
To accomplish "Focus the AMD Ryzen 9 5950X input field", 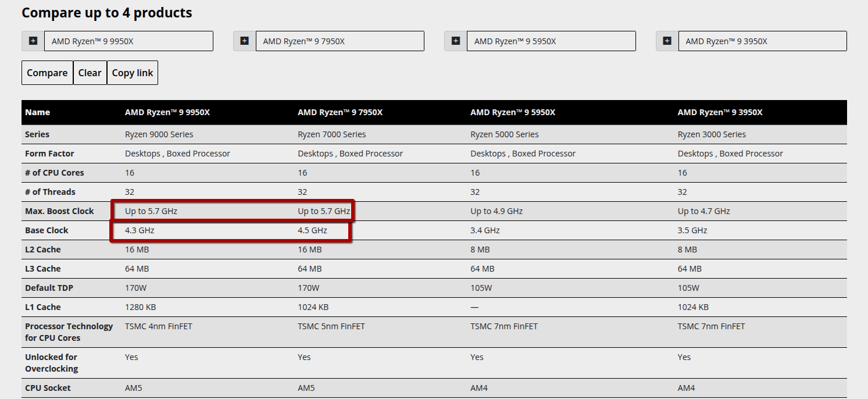I will (551, 41).
